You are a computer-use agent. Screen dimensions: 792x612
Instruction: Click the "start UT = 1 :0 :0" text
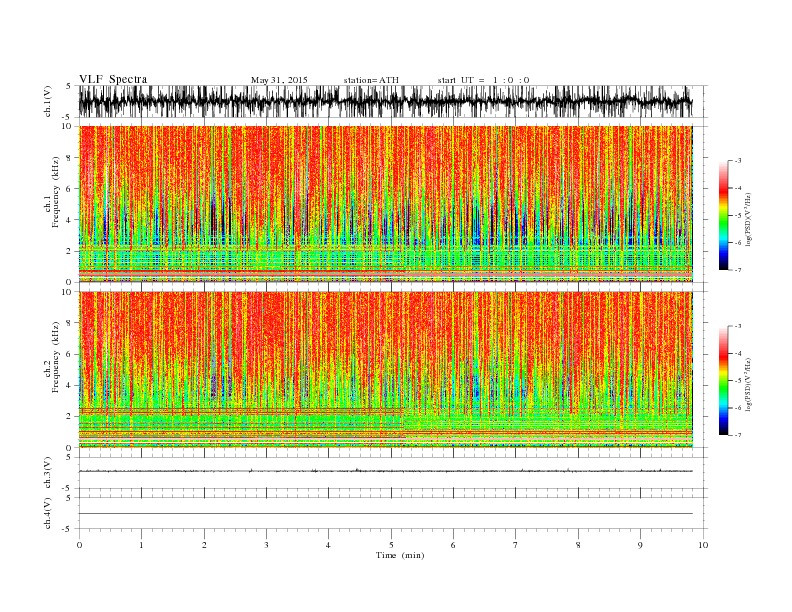pos(483,80)
